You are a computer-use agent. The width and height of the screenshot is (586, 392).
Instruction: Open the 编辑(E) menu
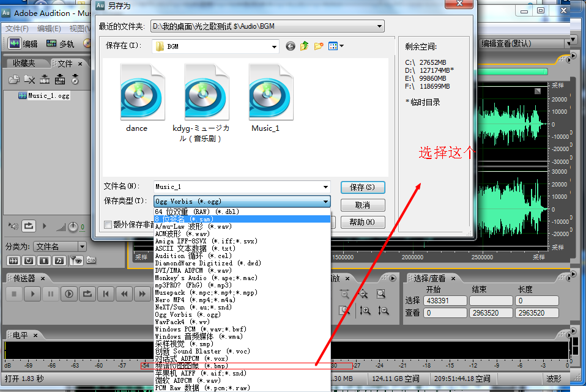click(x=49, y=28)
